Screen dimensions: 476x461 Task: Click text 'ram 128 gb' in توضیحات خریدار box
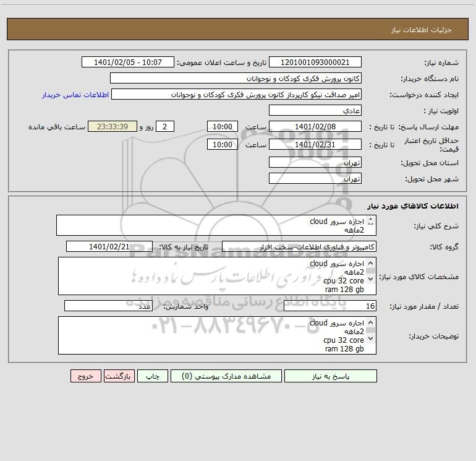pos(344,349)
